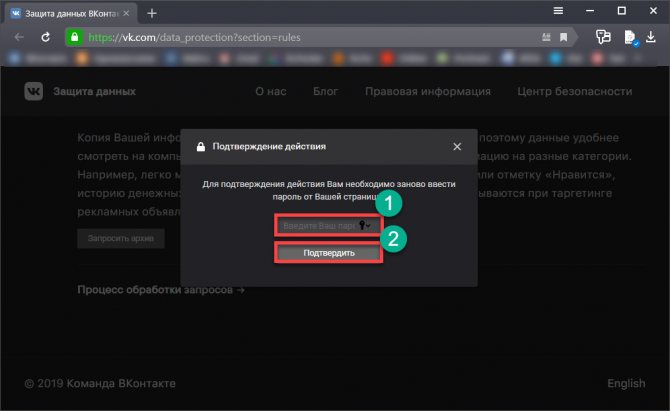Viewport: 670px width, 411px height.
Task: Reload the page with refresh icon
Action: 46,38
